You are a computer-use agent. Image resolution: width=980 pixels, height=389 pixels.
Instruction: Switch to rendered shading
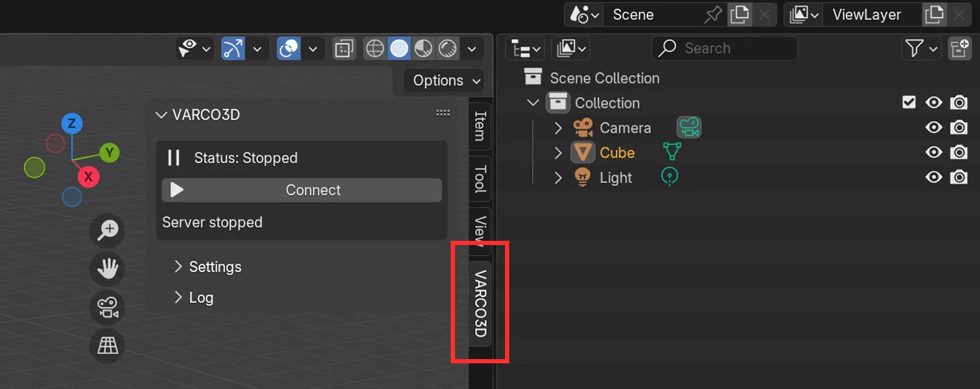(x=448, y=48)
